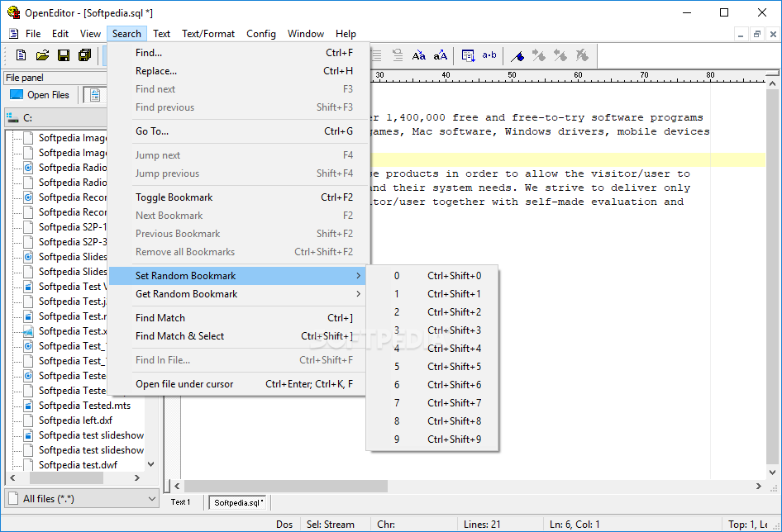
Task: Click the New file toolbar icon
Action: point(21,55)
